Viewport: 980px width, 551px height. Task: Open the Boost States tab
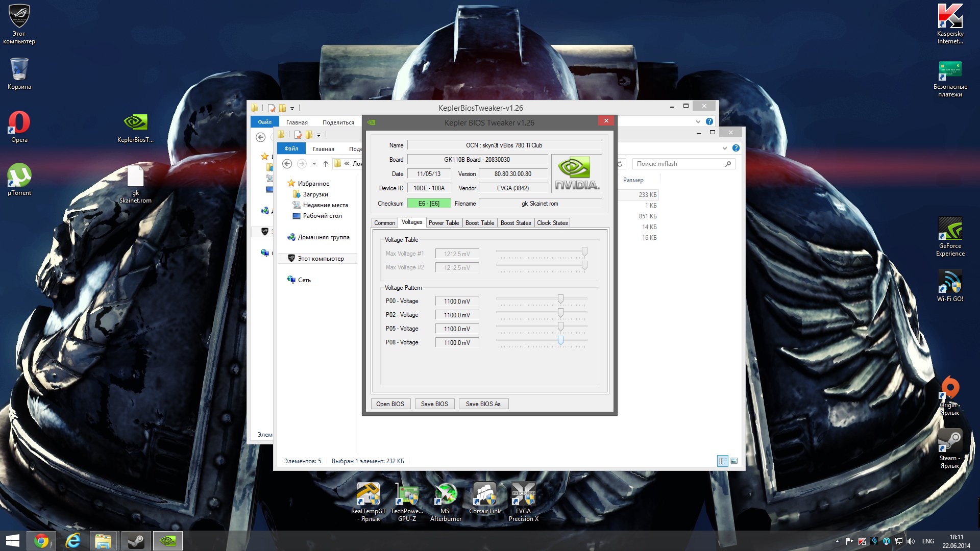515,223
